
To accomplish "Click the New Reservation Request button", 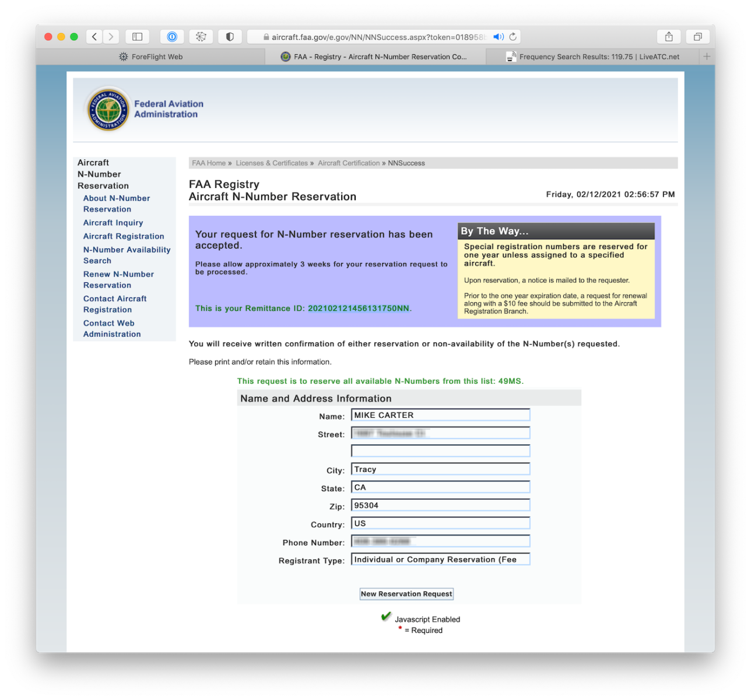I will 406,594.
